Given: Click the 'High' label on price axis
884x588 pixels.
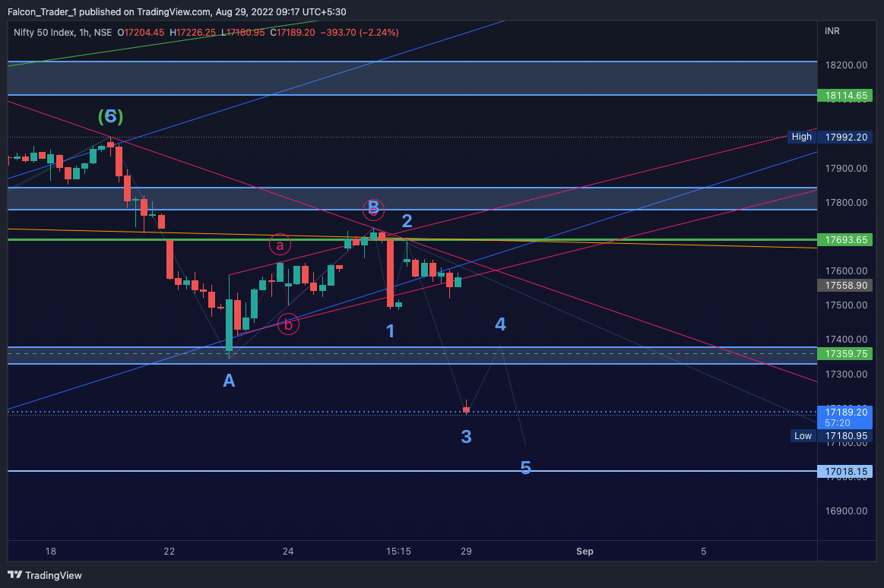Looking at the screenshot, I should coord(801,137).
